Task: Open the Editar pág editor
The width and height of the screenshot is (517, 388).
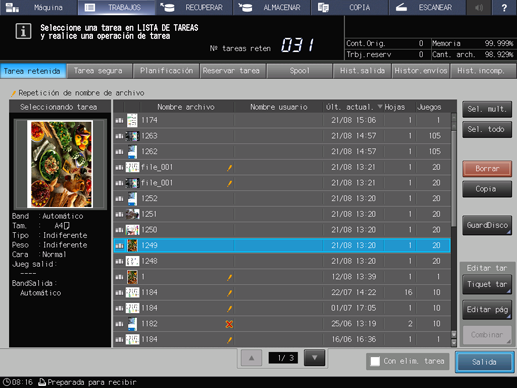Action: (487, 310)
